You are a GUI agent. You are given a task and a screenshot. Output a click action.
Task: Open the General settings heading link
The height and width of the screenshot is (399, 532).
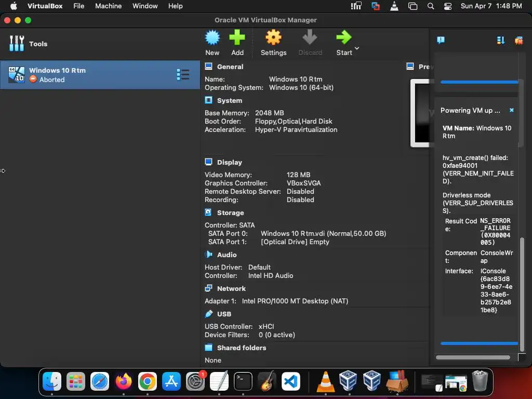[x=230, y=67]
